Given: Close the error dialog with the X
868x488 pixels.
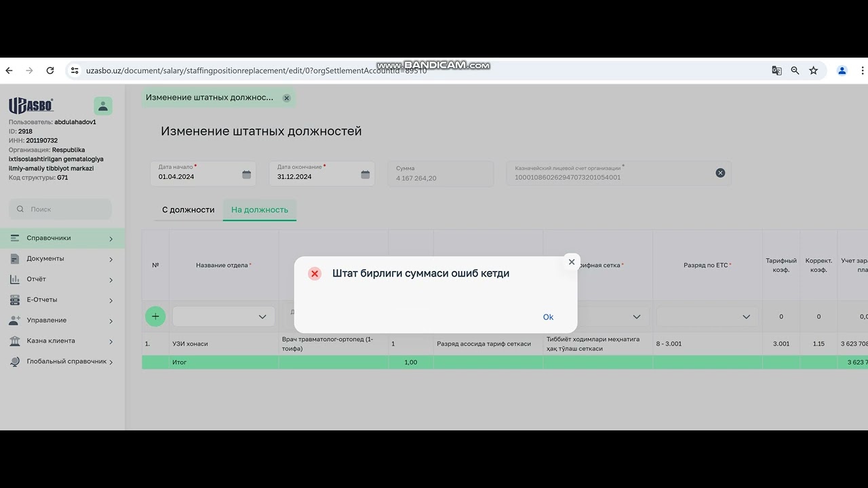Looking at the screenshot, I should (x=572, y=262).
